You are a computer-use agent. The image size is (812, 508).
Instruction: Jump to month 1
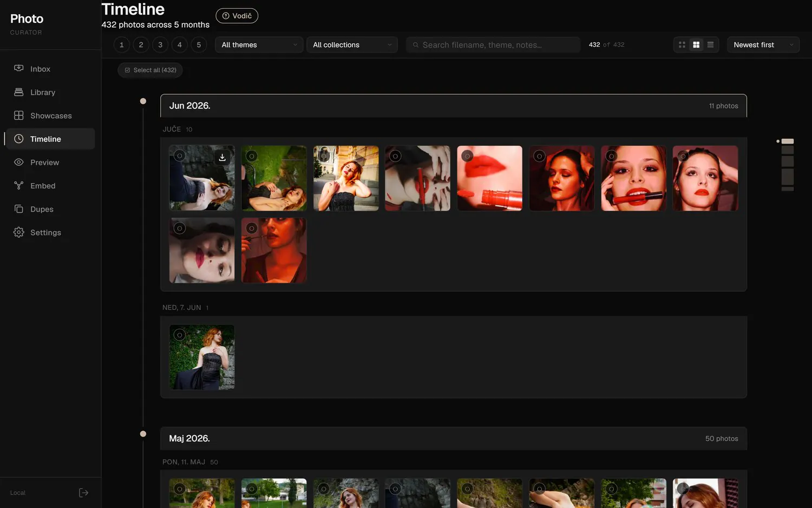coord(121,45)
